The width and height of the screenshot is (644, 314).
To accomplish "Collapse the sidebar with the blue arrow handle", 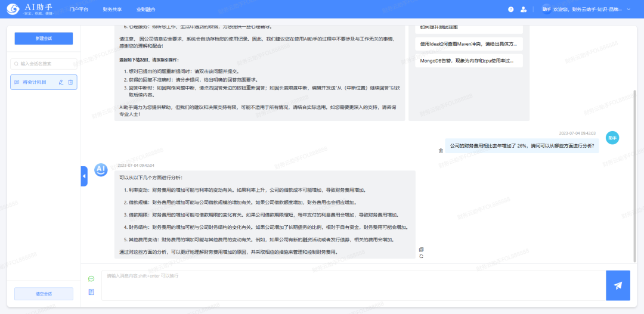I will [84, 176].
